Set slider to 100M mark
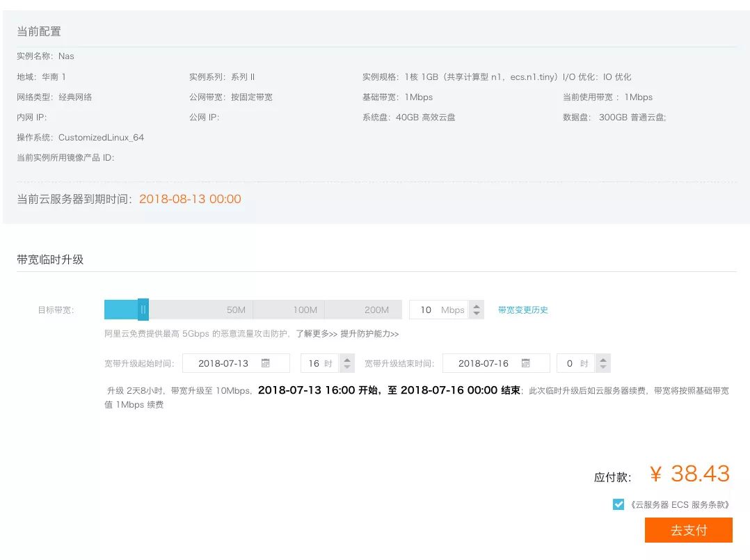Viewport: 750px width, 560px height. [x=305, y=310]
